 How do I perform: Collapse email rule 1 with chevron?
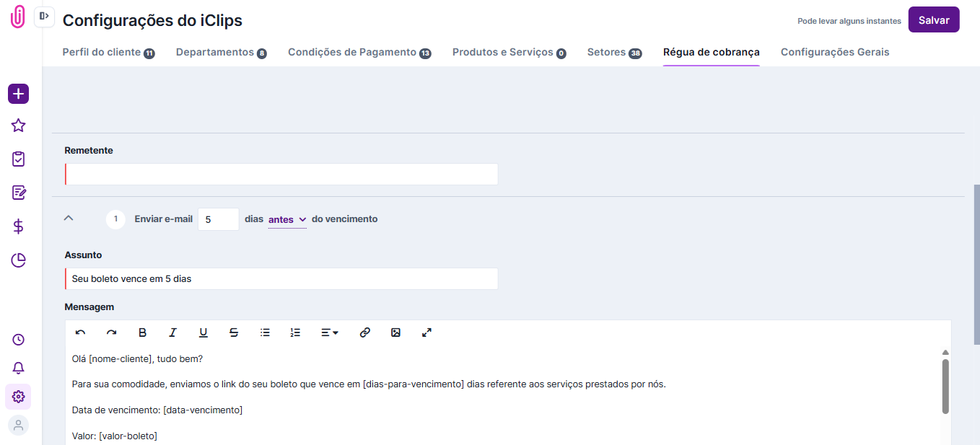click(69, 218)
